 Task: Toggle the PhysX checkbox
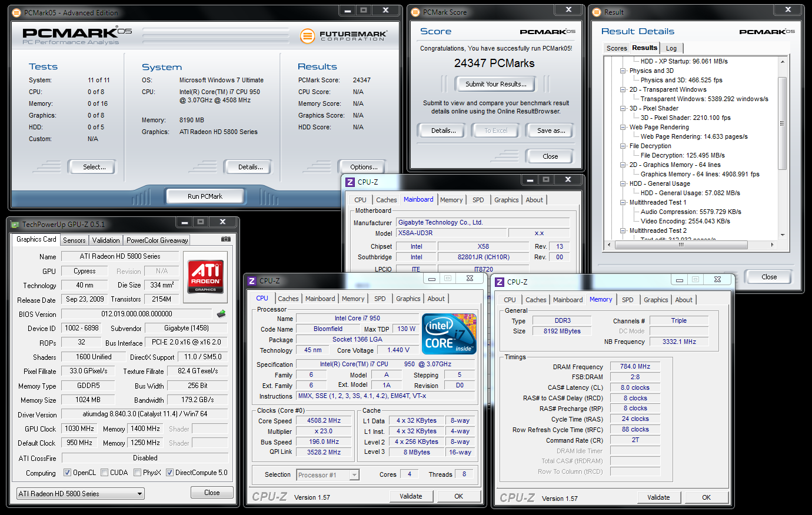pos(137,473)
